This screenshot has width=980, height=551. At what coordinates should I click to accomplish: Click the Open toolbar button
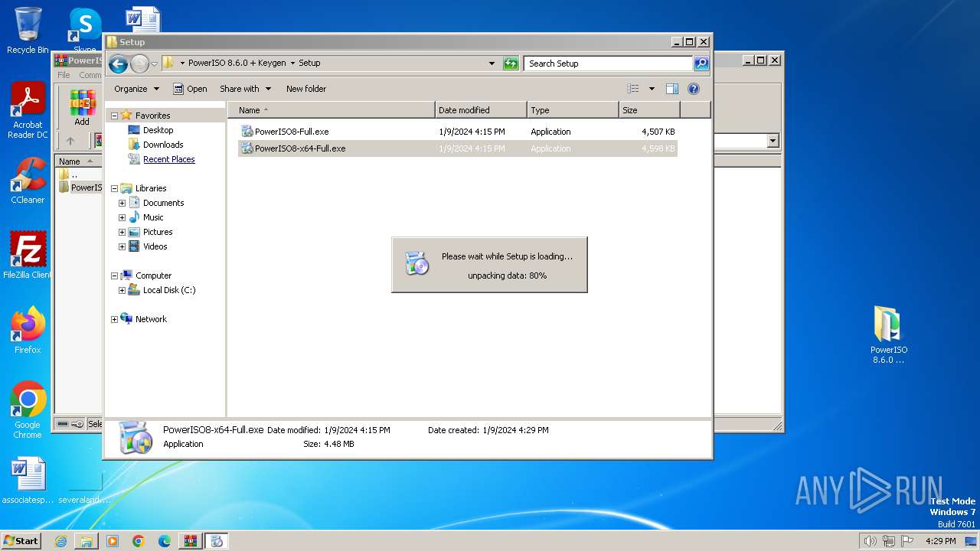click(190, 89)
